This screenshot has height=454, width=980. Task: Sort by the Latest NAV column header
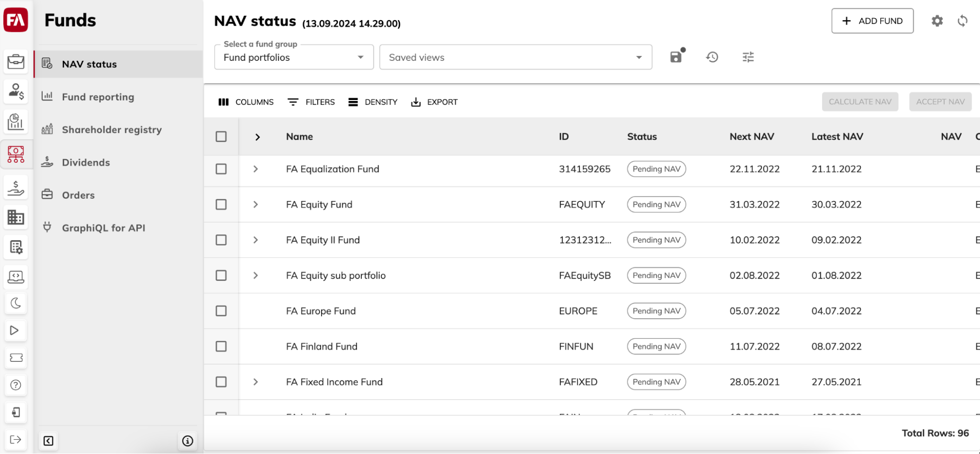click(x=837, y=137)
